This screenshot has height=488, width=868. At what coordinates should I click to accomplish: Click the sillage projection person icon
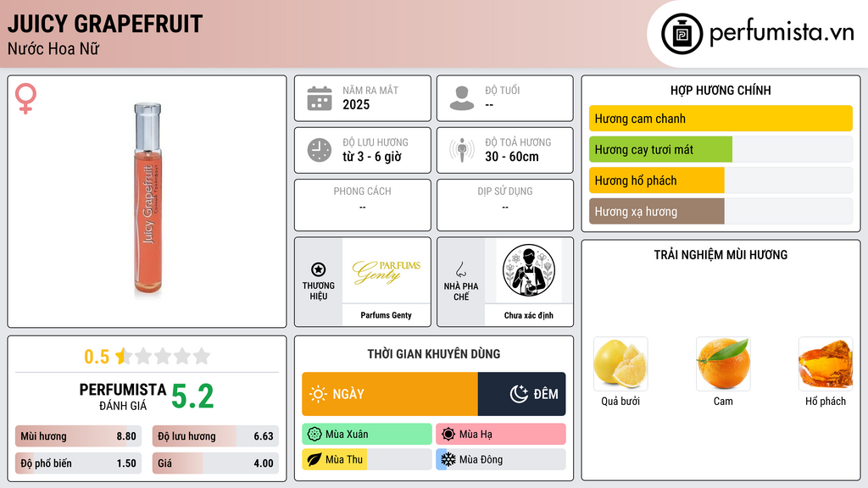click(462, 150)
